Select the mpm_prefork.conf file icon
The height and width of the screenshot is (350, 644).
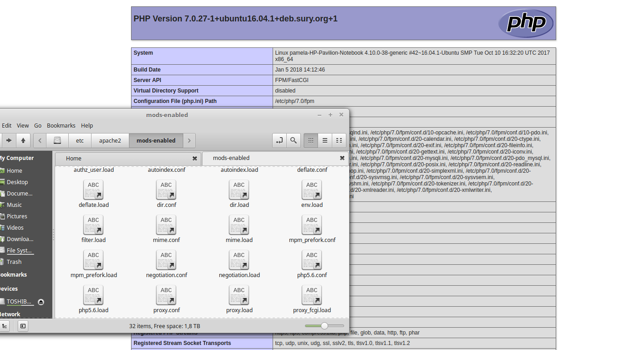tap(312, 225)
